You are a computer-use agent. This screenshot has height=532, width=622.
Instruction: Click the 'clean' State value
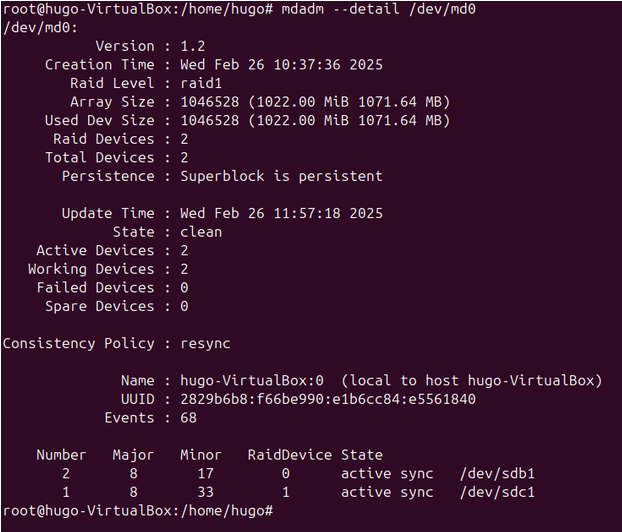pyautogui.click(x=200, y=232)
